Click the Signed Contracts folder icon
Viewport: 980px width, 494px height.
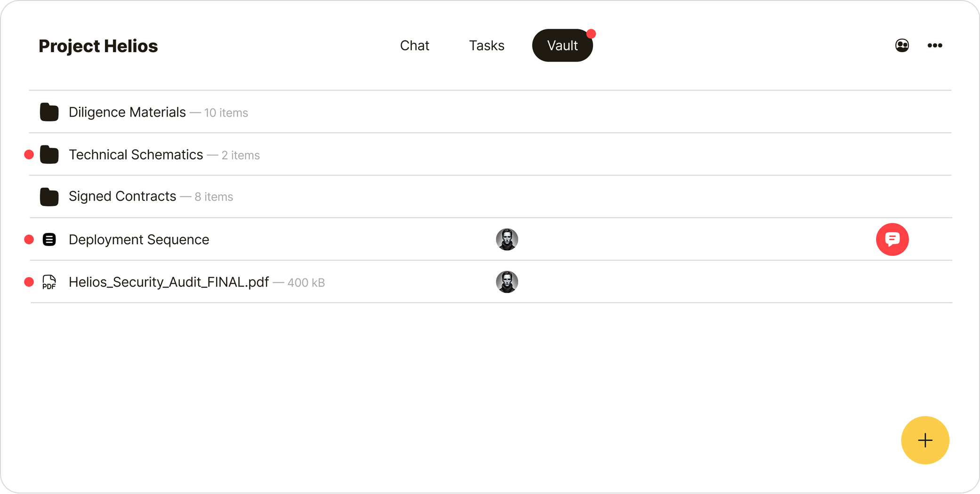tap(49, 197)
